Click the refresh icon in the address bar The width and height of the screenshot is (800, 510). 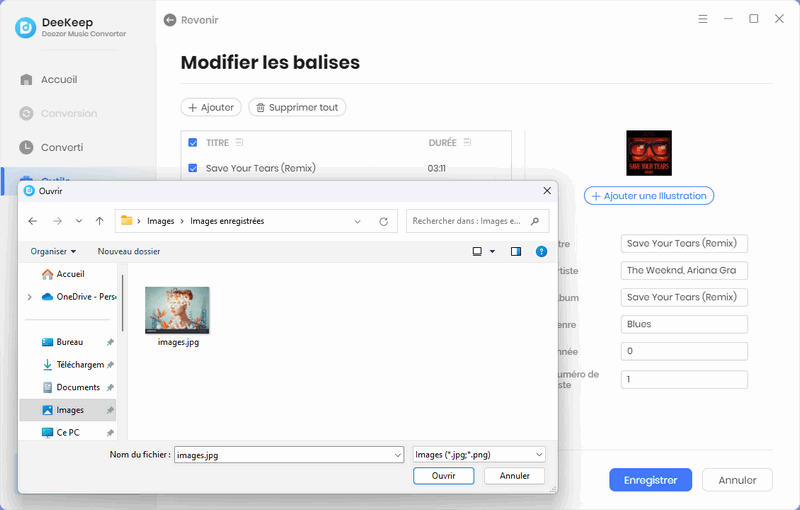click(384, 221)
